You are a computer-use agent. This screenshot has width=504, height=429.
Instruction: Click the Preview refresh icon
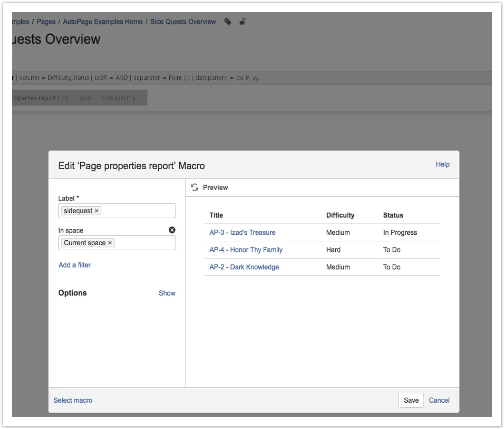tap(195, 187)
